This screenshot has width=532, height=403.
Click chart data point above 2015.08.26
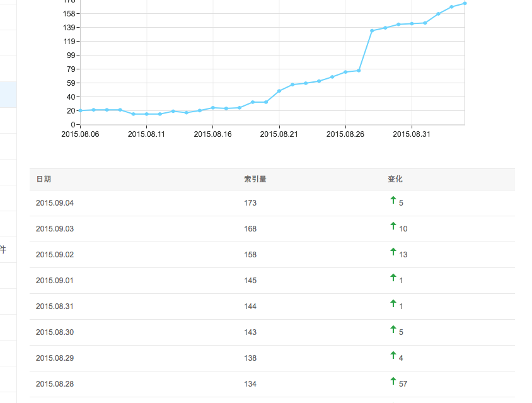tap(345, 72)
